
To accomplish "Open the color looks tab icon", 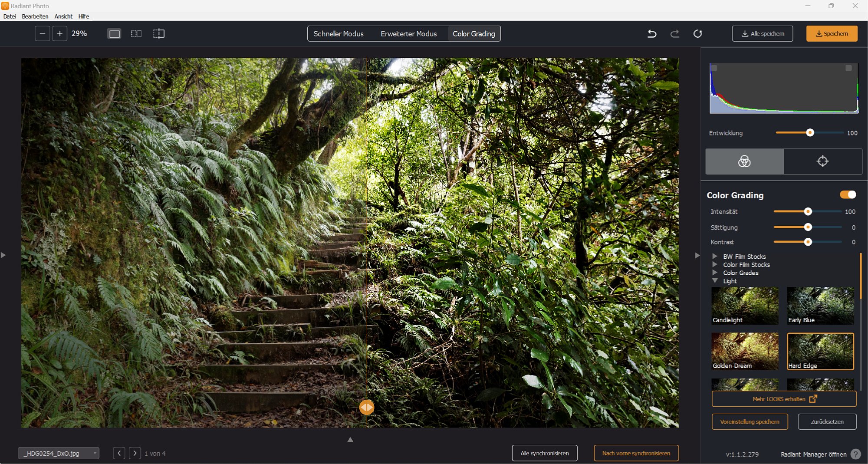I will coord(745,161).
